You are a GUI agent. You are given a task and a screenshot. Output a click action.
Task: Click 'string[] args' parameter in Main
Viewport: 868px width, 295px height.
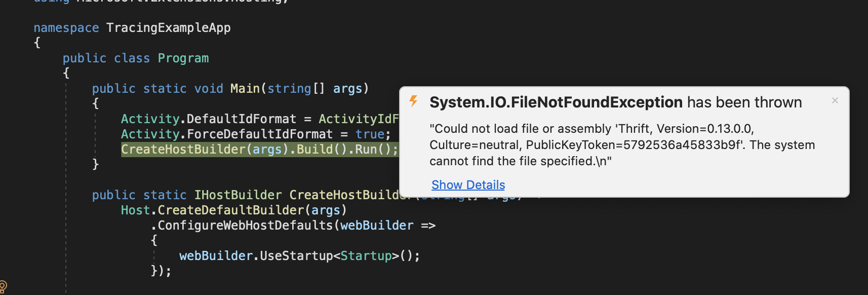315,89
